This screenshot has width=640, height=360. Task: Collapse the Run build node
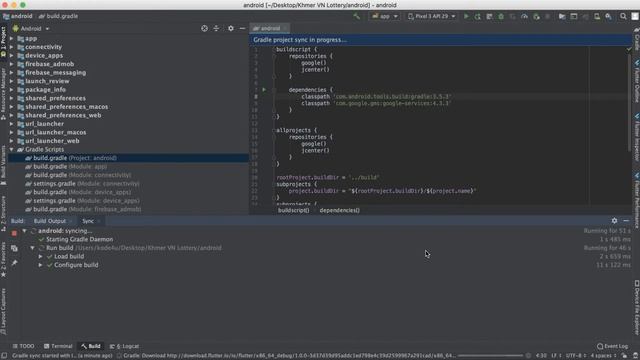click(x=32, y=248)
